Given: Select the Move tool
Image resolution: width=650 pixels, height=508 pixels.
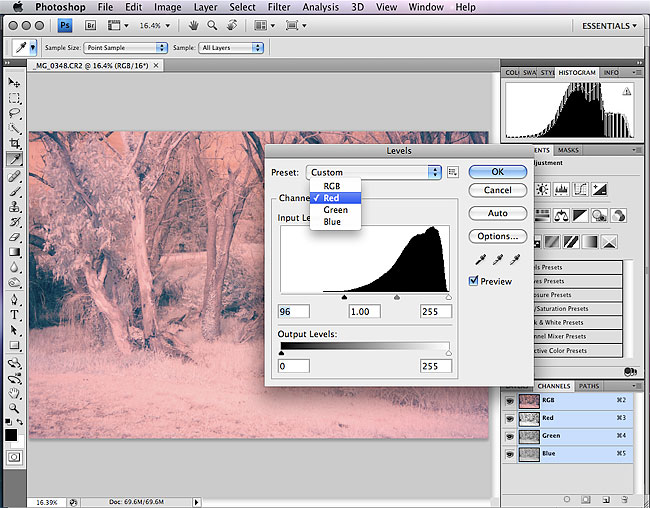Looking at the screenshot, I should (x=15, y=82).
